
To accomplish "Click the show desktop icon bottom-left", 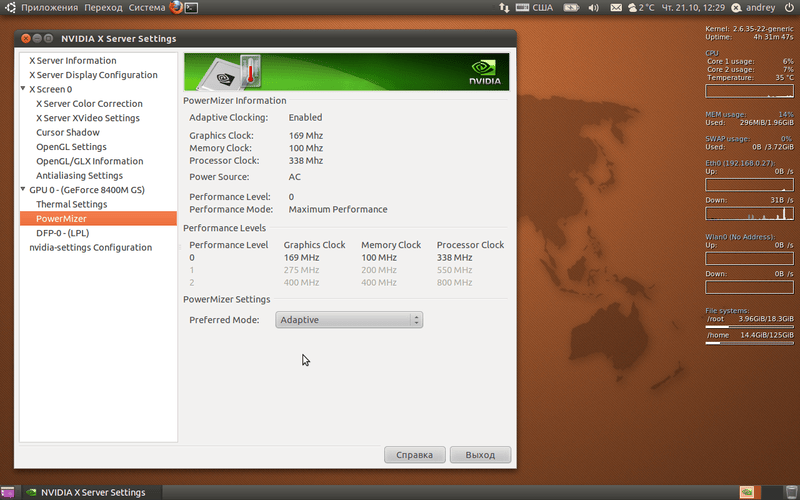I will click(9, 492).
